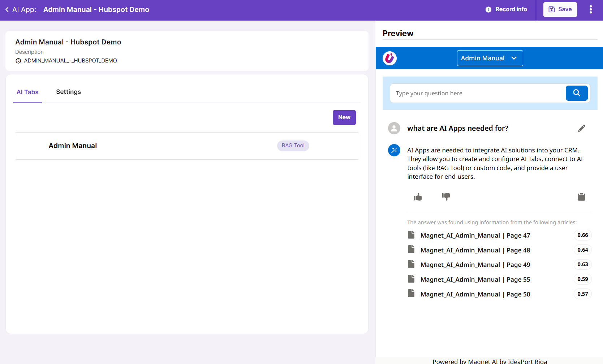Open Record info
This screenshot has width=603, height=364.
click(506, 9)
